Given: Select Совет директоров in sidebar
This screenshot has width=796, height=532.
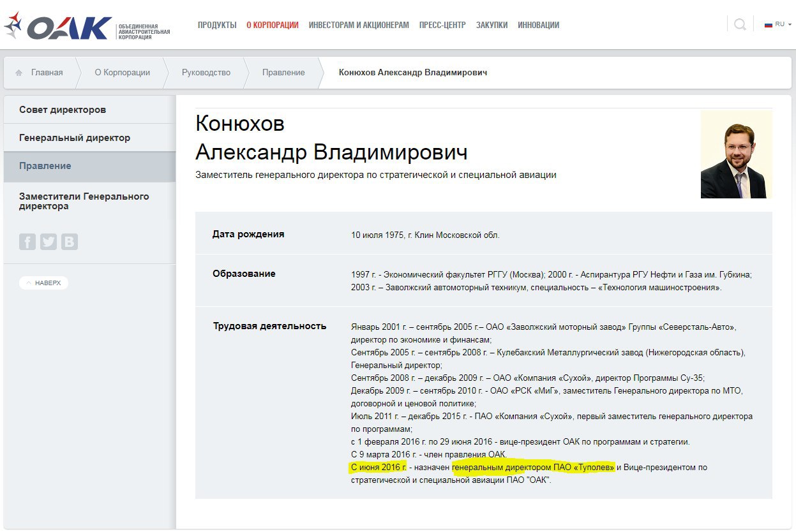Looking at the screenshot, I should 89,110.
